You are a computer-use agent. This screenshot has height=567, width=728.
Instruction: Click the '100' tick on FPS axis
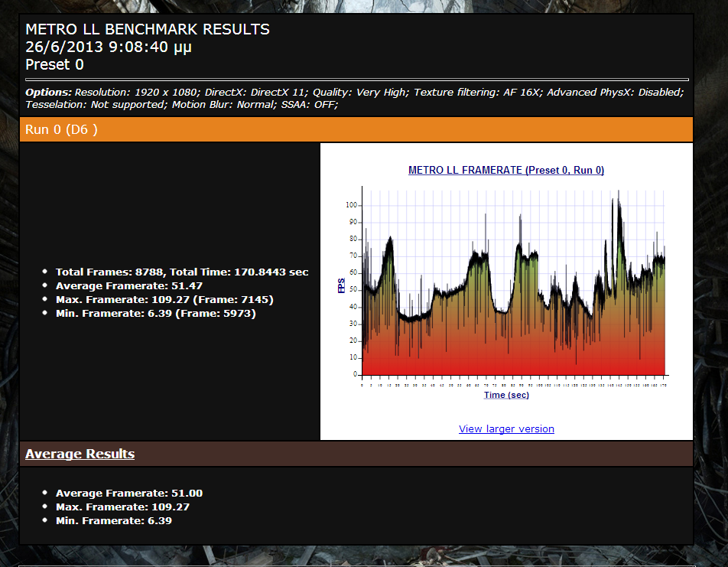point(352,205)
